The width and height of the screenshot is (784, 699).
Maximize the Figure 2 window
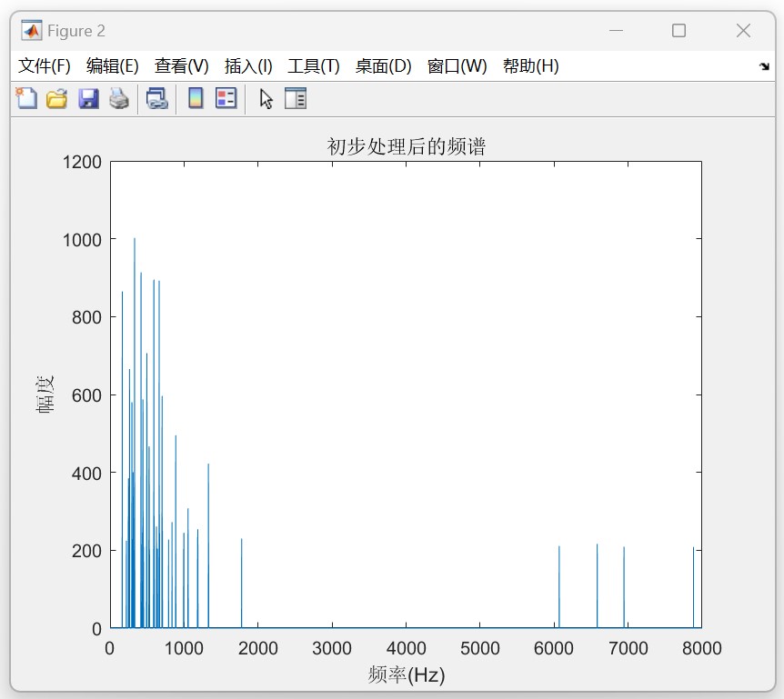click(678, 31)
